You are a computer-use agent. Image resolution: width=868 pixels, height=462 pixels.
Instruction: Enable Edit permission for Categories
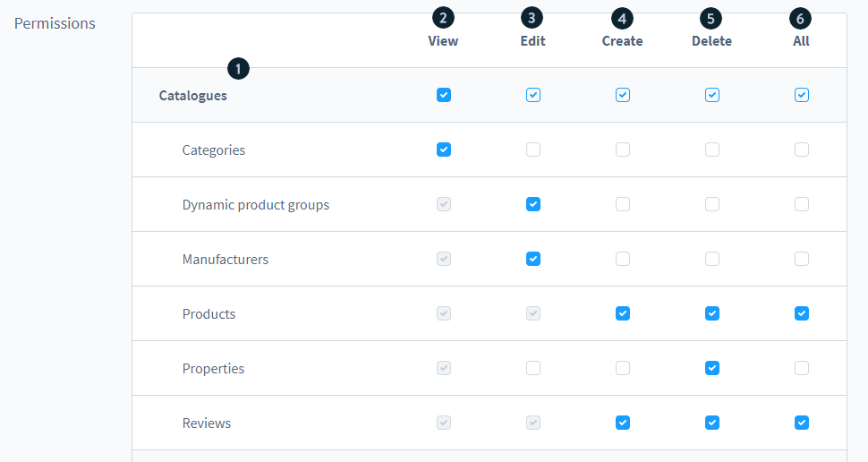533,150
